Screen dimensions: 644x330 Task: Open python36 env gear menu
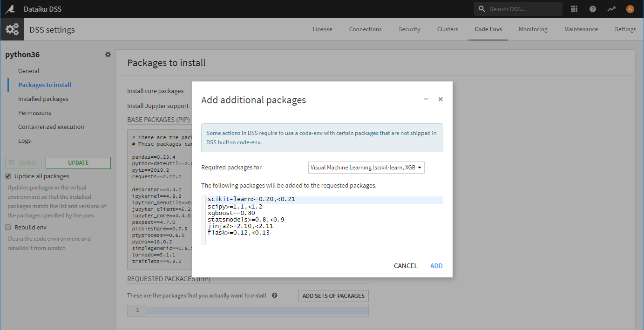click(108, 54)
